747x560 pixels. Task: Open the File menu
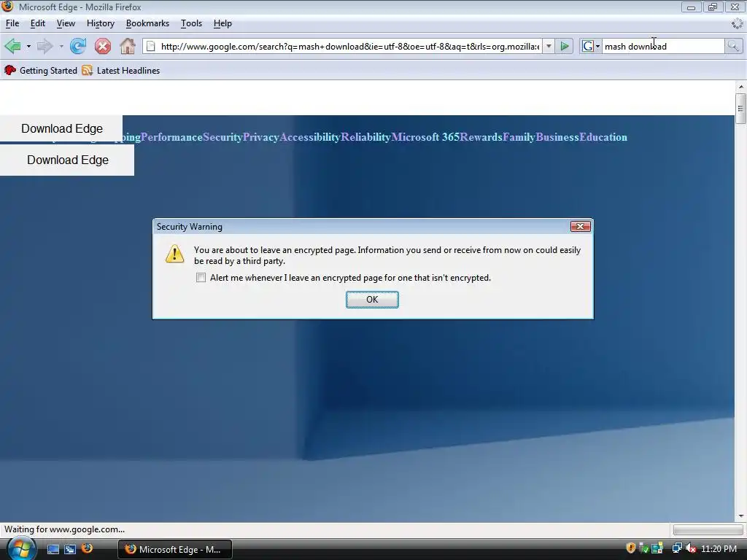tap(12, 23)
